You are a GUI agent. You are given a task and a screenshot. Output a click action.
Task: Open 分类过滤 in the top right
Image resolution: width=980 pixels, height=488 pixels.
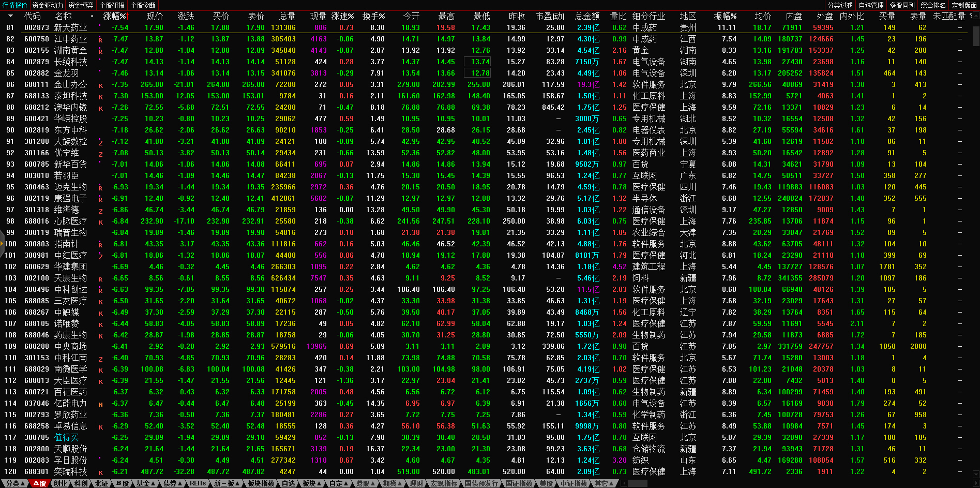point(840,5)
